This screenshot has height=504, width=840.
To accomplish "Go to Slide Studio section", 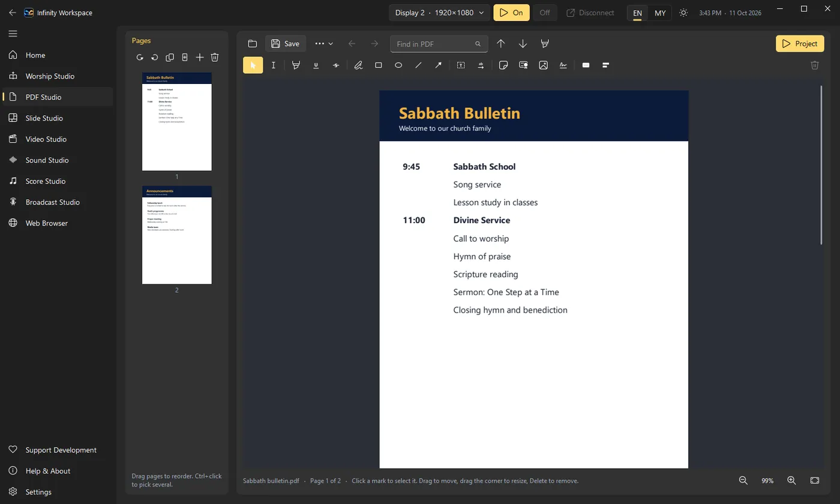I will [58, 118].
